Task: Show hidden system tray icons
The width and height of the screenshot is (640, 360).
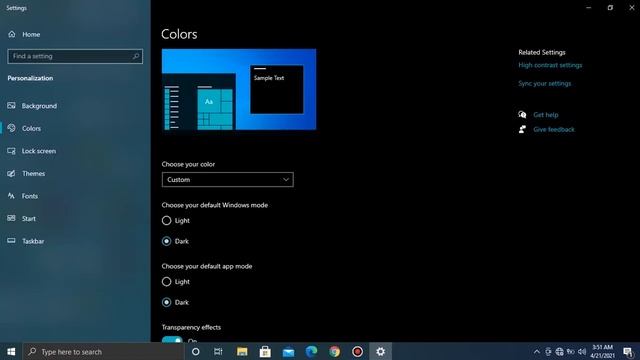Action: (537, 351)
